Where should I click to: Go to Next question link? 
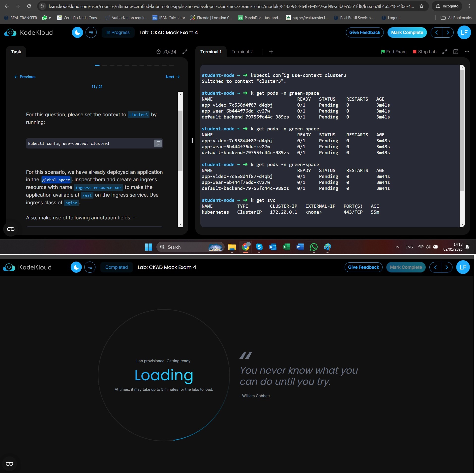173,77
